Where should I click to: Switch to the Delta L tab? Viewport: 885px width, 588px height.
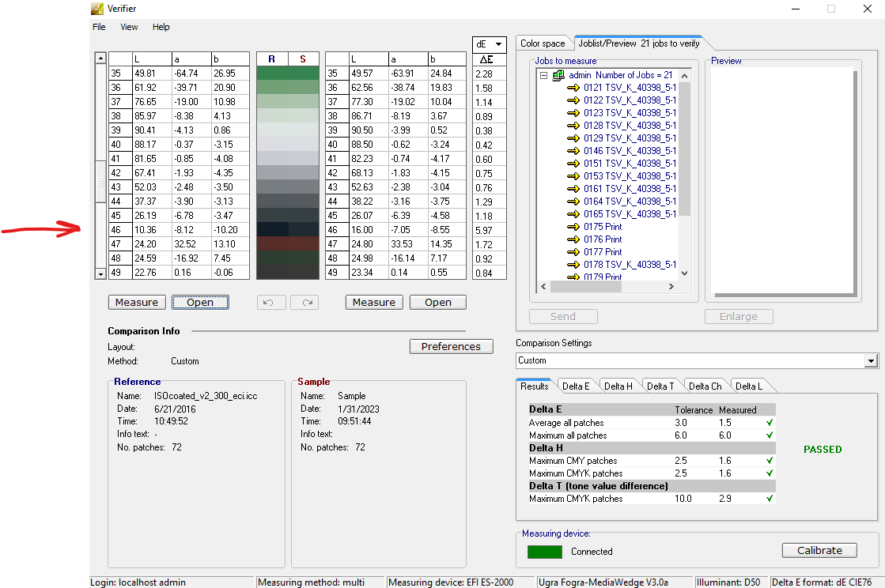748,386
